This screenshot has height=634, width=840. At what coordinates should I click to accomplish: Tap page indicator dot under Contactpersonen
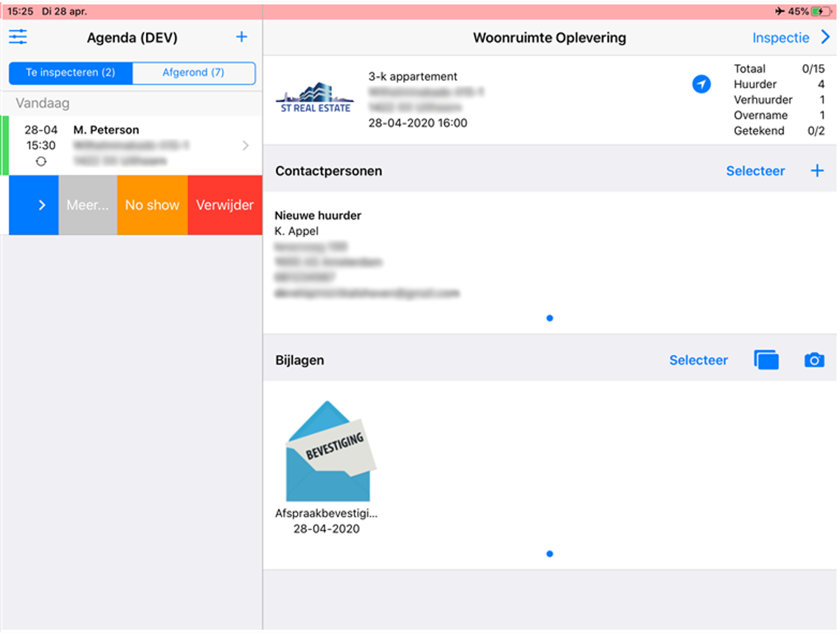[549, 318]
